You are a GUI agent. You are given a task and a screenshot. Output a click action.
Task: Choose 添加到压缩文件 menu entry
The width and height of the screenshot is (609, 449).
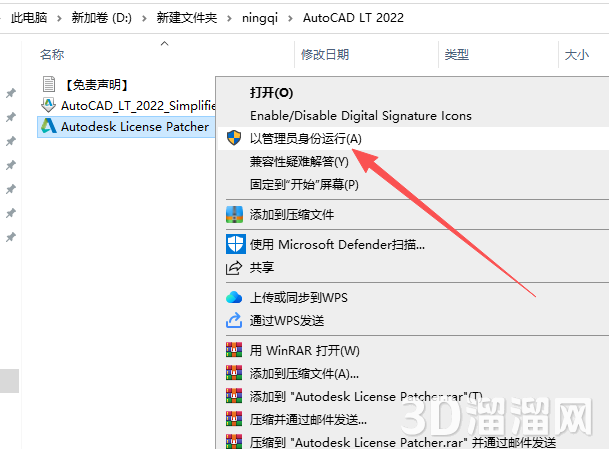point(292,214)
